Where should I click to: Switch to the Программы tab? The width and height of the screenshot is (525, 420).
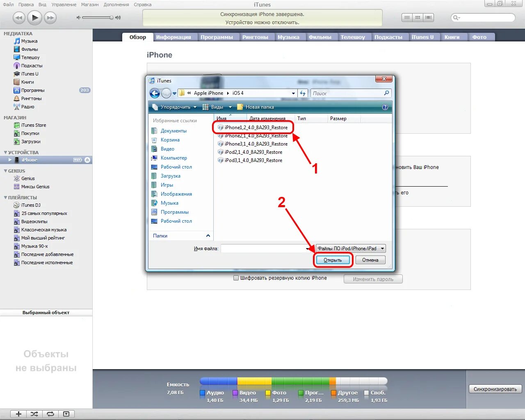click(x=217, y=37)
